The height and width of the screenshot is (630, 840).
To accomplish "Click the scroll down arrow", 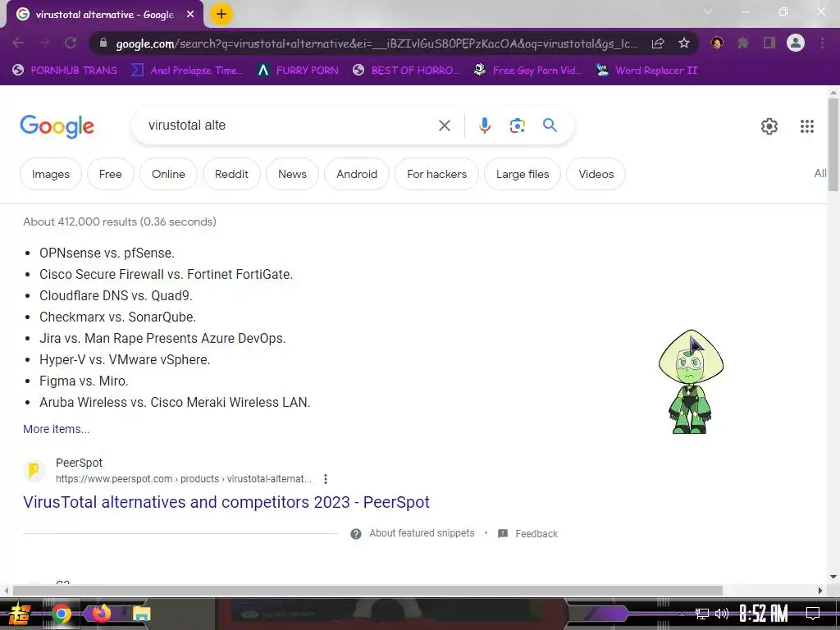I will click(x=833, y=577).
